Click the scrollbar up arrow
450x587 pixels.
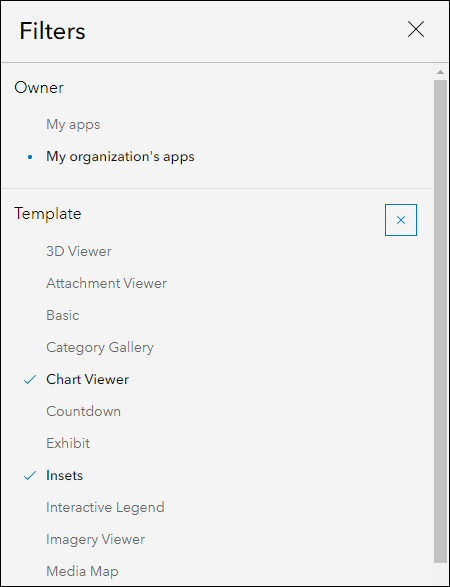[440, 72]
